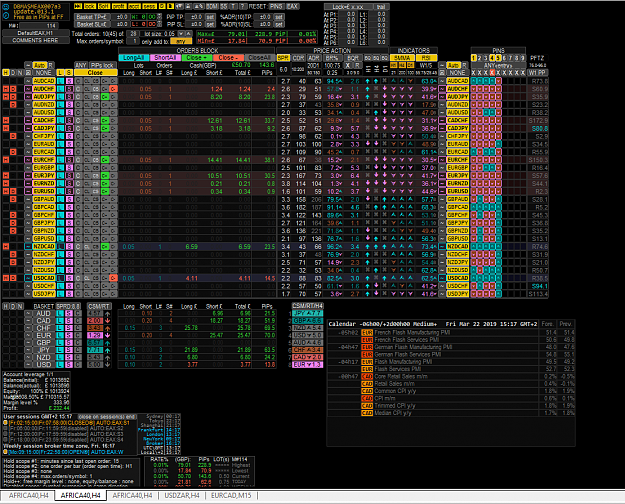Click the cyan L button for AUDCAD

pyautogui.click(x=60, y=81)
